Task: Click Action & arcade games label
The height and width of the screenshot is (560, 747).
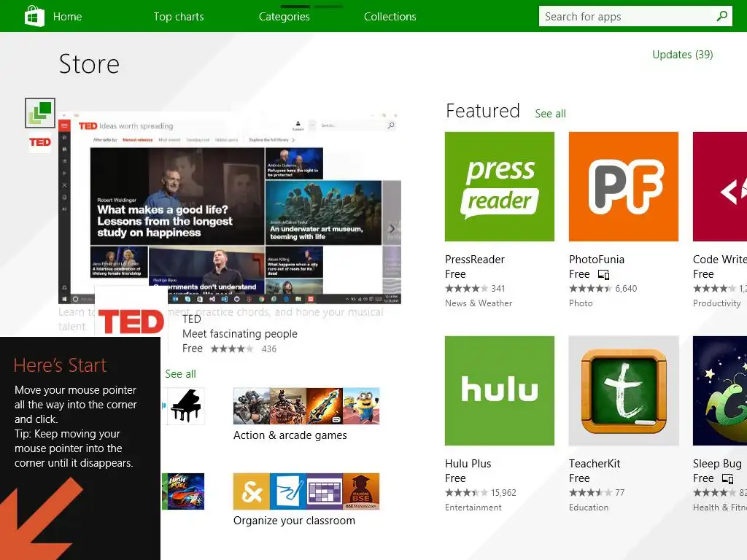Action: 290,435
